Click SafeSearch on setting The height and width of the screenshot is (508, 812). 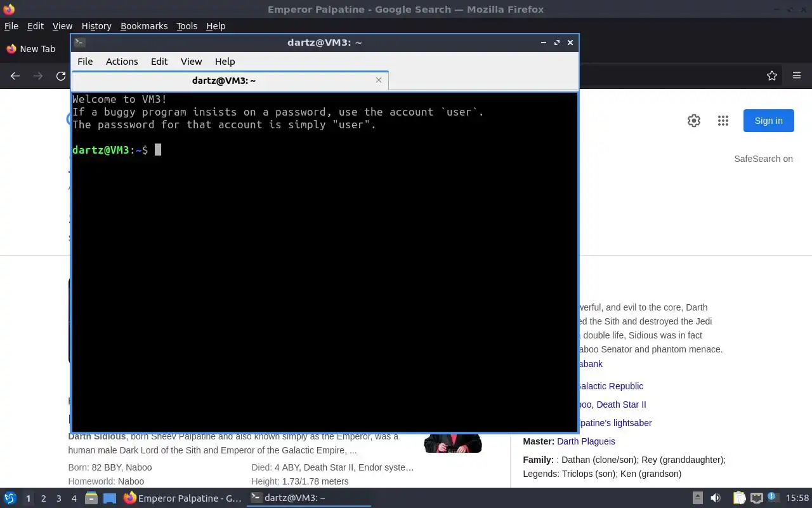[x=763, y=159]
